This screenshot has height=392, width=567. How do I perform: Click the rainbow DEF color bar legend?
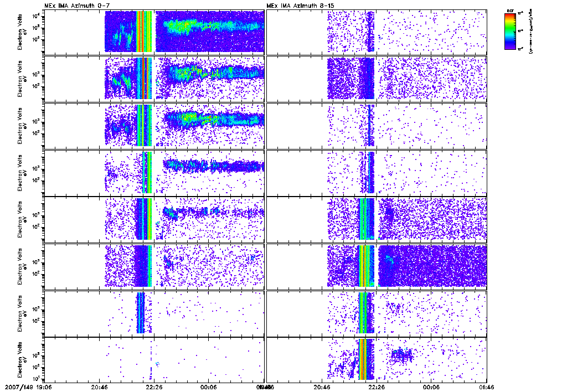510,32
